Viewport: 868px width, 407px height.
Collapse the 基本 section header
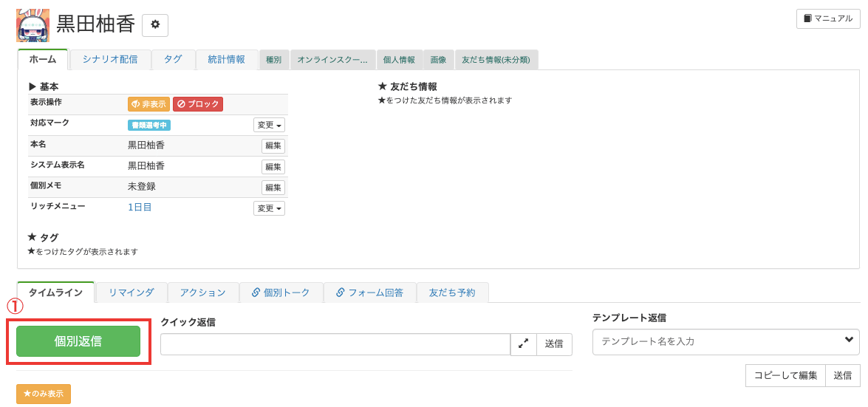coord(44,86)
